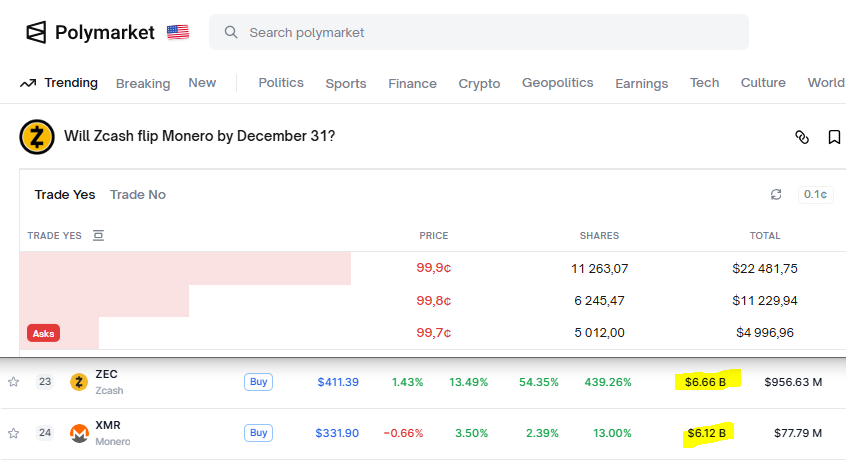Switch to the New tab
Viewport: 846px width, 461px height.
pos(202,83)
